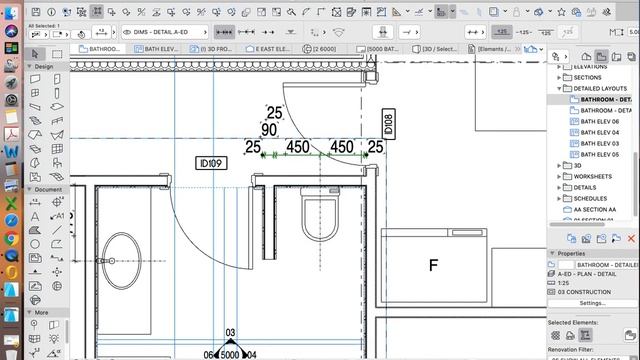
Task: Select the Wall tool
Action: (x=35, y=79)
